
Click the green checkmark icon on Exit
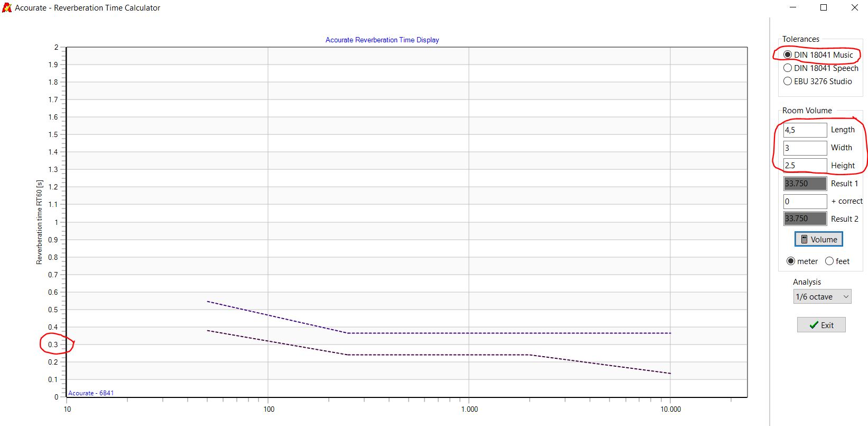point(814,325)
